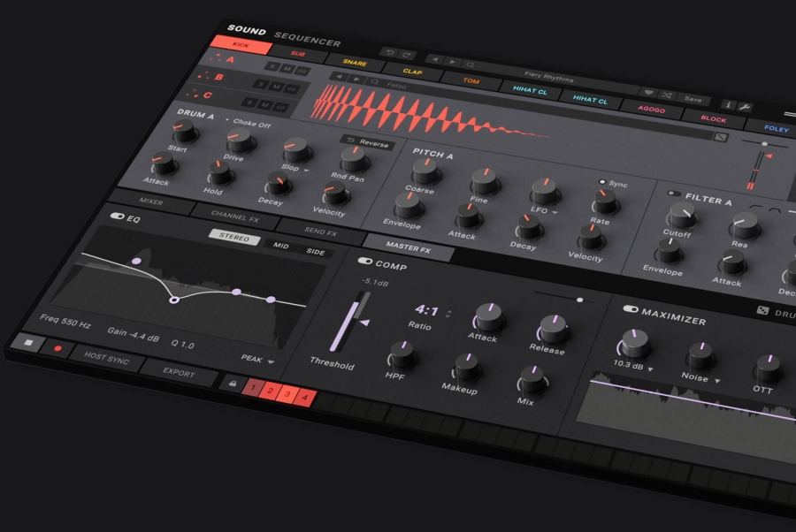The width and height of the screenshot is (796, 532).
Task: Toggle the EQ on/off switch
Action: click(x=117, y=217)
